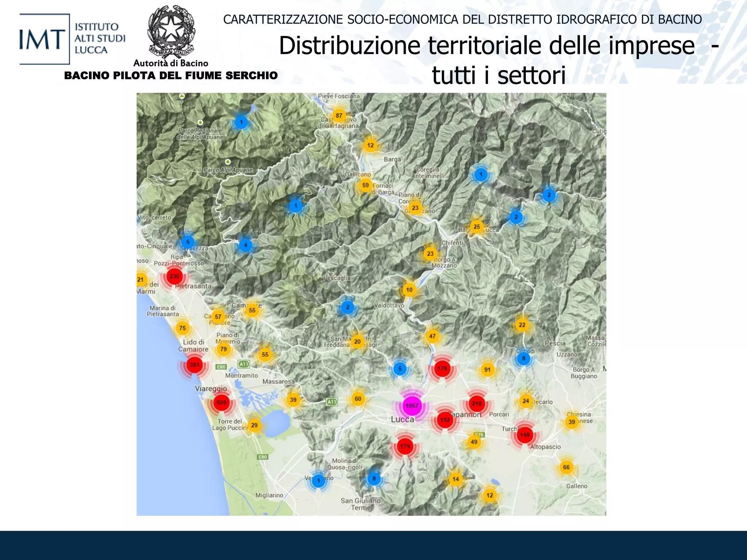This screenshot has height=560, width=747.
Task: Click the IMT Istituto Alti Studi Lucca logo
Action: 73,39
